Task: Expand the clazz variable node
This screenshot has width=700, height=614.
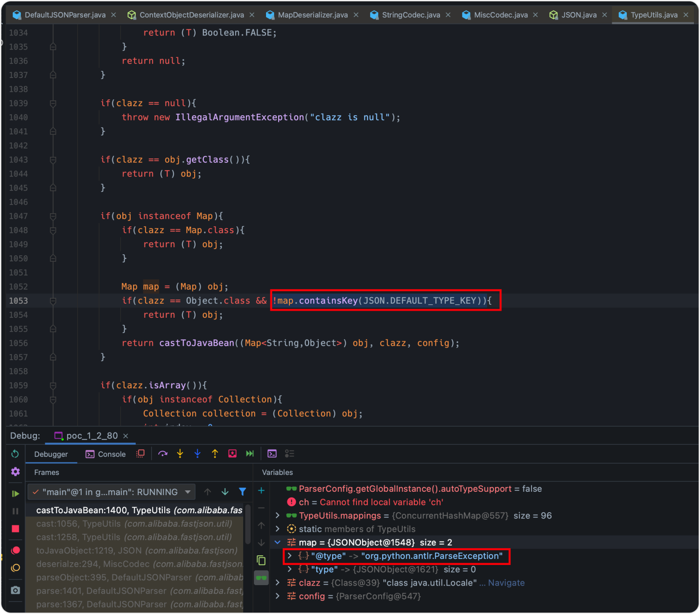Action: (x=278, y=583)
